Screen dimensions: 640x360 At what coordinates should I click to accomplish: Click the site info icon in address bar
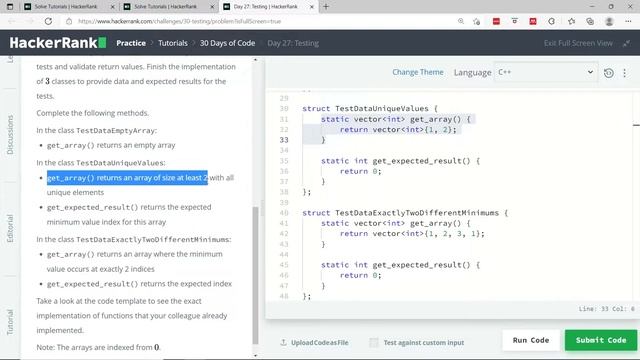(69, 21)
